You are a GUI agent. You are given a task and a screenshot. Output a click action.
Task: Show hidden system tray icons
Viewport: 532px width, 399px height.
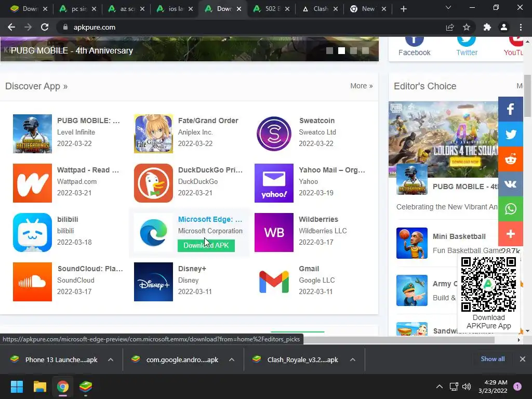[440, 387]
